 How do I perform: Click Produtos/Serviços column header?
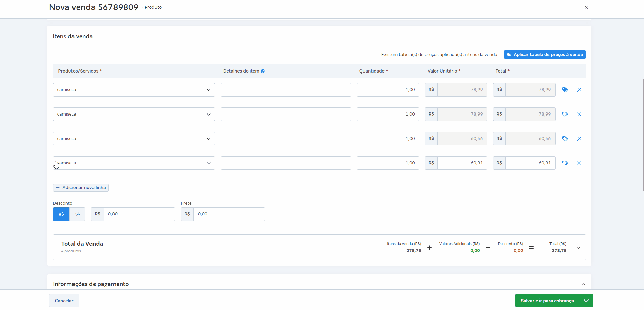(80, 71)
